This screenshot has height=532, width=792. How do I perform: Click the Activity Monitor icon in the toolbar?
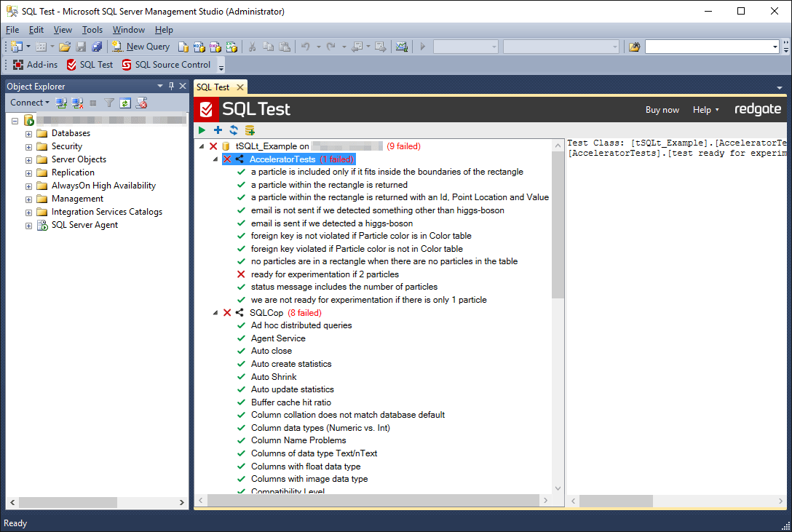(x=402, y=47)
